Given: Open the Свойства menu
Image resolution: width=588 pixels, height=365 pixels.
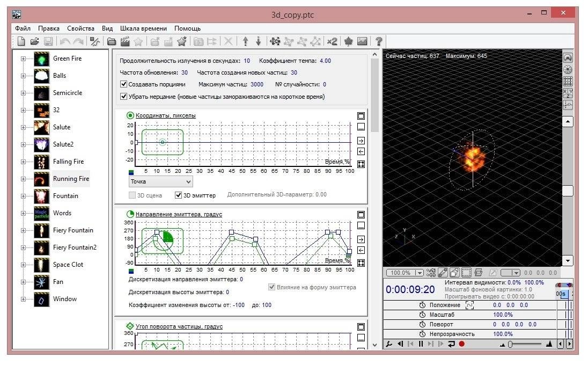Looking at the screenshot, I should tap(80, 28).
